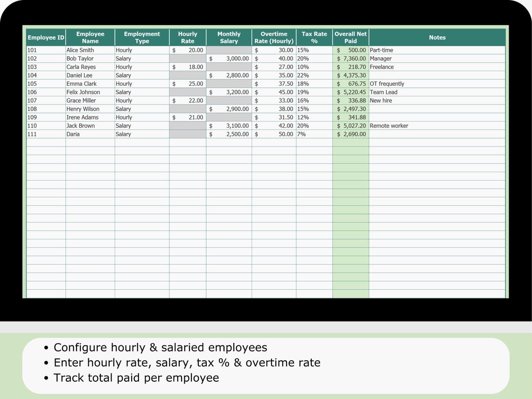
Task: Click the Emma Clark name cell
Action: [90, 84]
